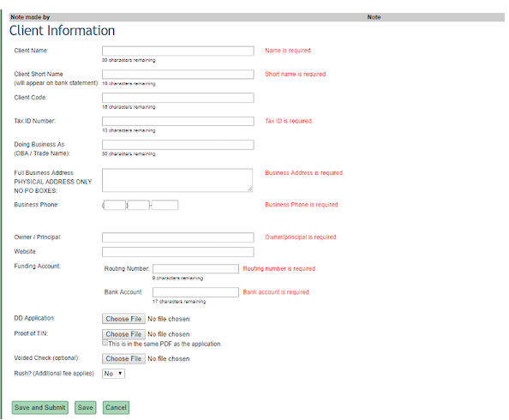
Task: Choose a file for Proof of TIN
Action: point(123,334)
